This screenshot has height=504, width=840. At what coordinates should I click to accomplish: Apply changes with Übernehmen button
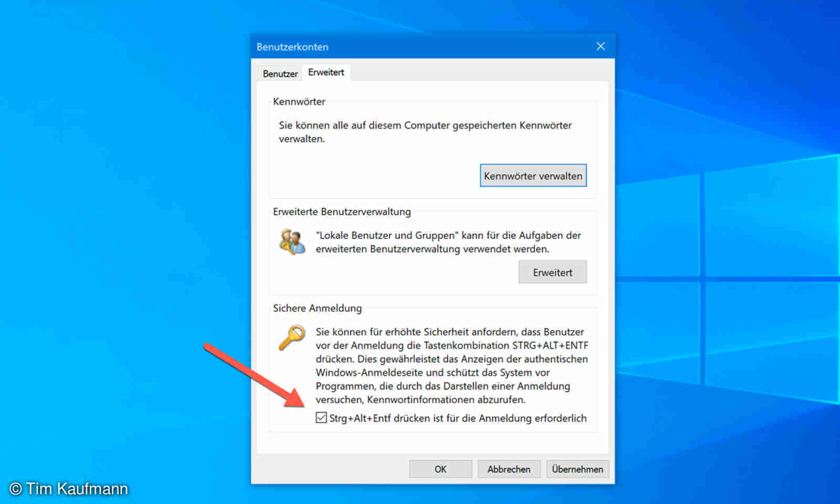[577, 469]
